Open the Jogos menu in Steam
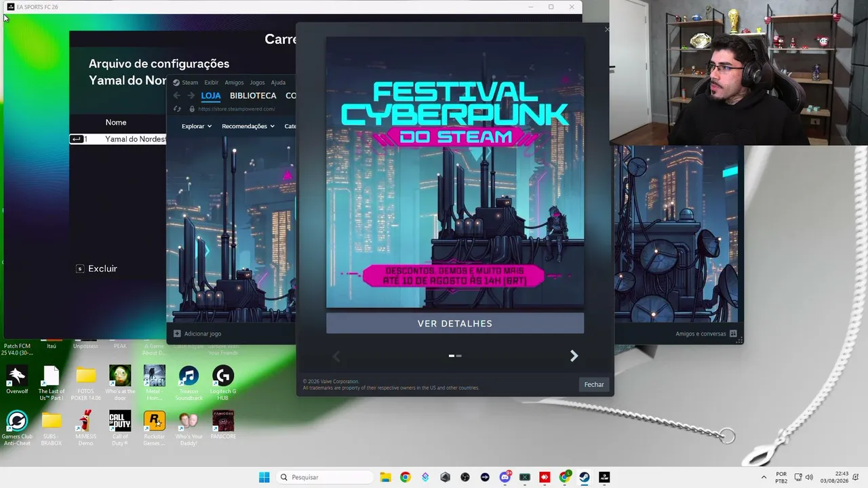The image size is (868, 488). point(257,83)
